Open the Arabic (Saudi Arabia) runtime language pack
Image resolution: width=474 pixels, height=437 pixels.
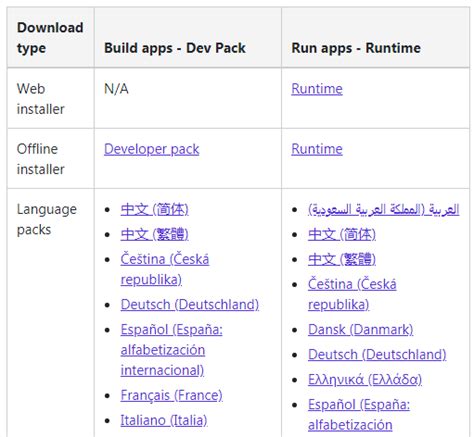pos(384,209)
